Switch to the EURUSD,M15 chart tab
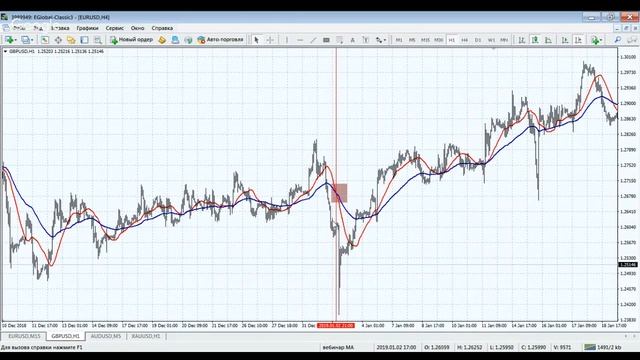Image resolution: width=640 pixels, height=360 pixels. [x=24, y=336]
